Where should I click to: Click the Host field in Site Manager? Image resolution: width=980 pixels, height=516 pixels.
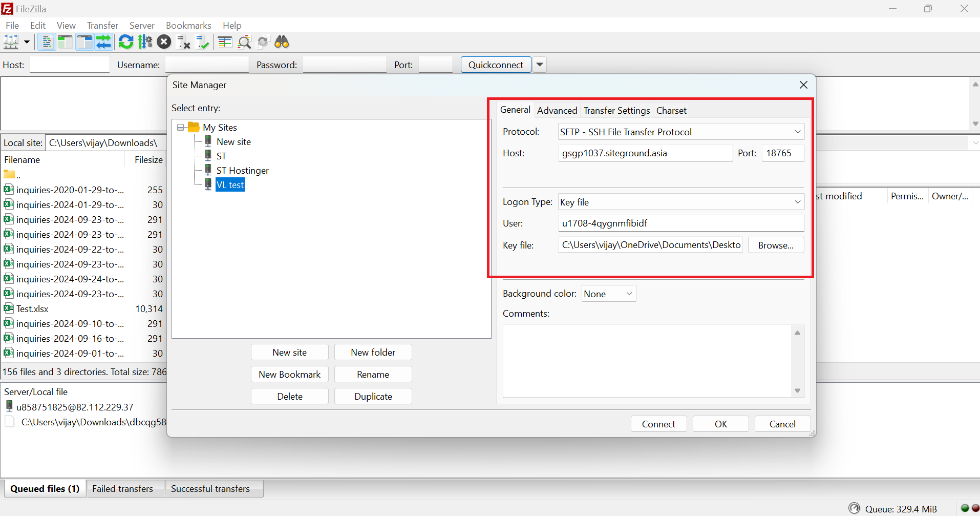click(x=645, y=153)
